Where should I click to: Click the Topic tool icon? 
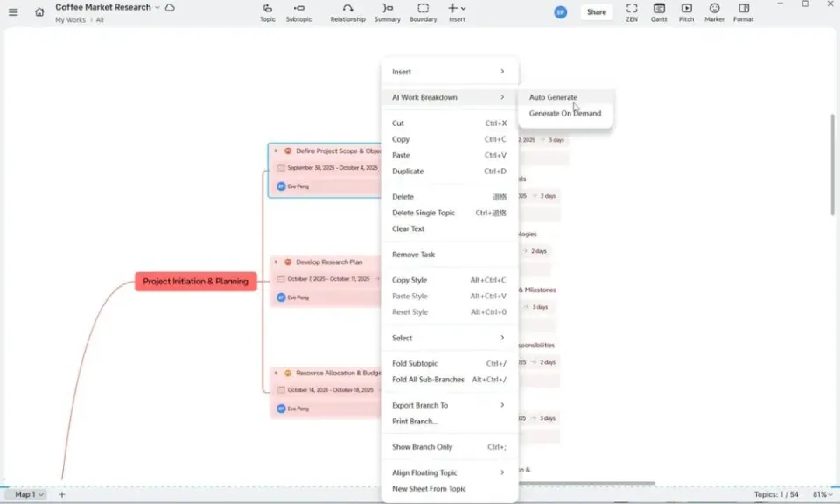coord(267,9)
